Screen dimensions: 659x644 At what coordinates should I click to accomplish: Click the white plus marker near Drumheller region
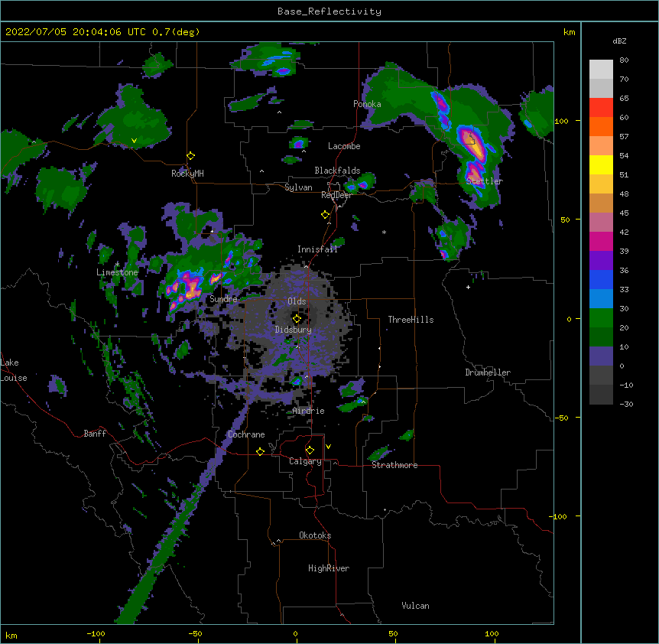coord(468,287)
